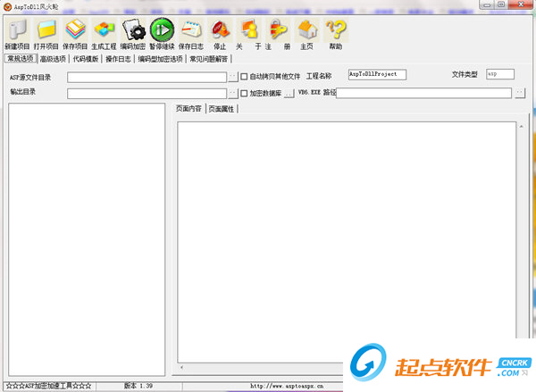
Task: Browse for the output directory
Action: point(233,93)
